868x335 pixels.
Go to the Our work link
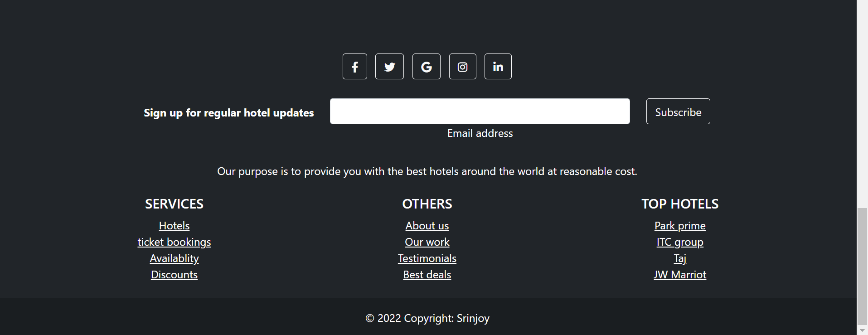[427, 242]
